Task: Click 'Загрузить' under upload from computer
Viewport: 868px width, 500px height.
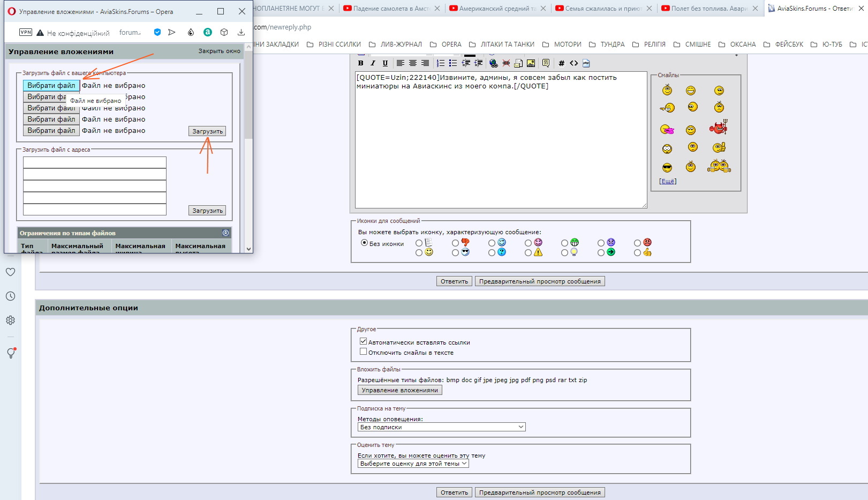Action: tap(207, 131)
